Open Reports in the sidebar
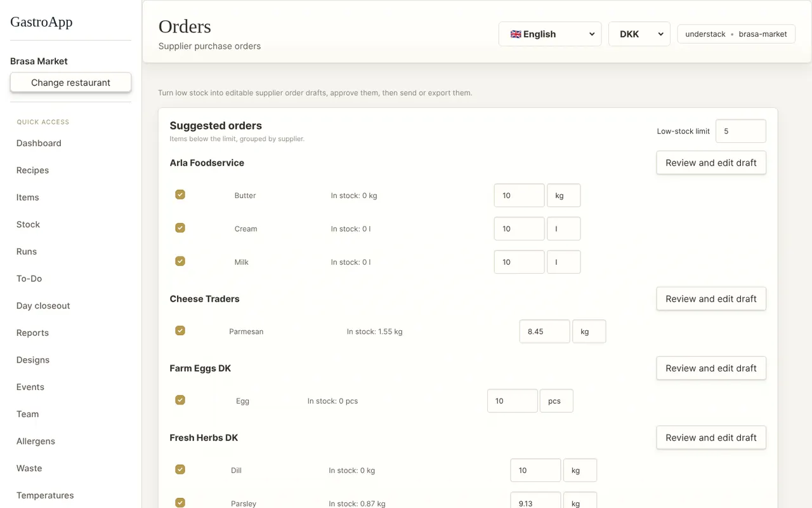This screenshot has width=812, height=508. coord(32,333)
